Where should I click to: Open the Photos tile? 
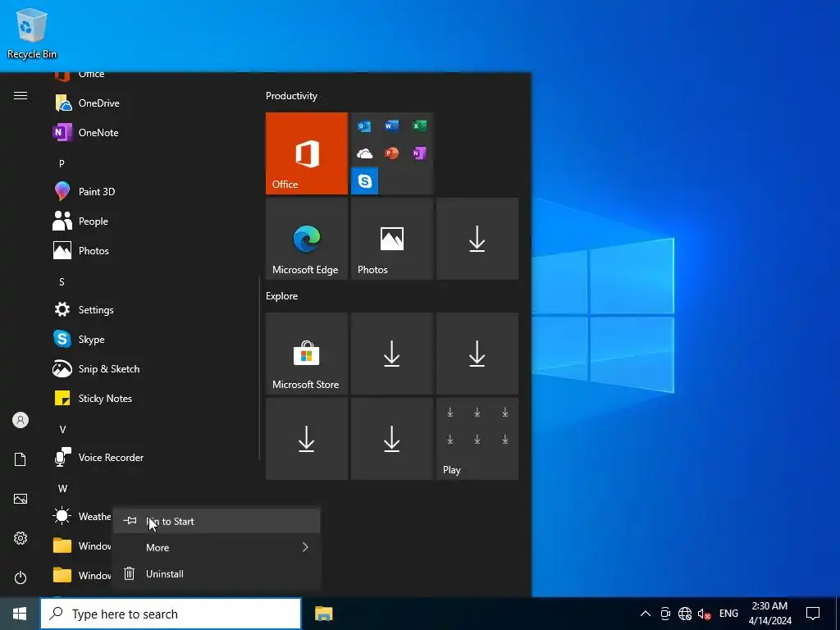point(392,239)
